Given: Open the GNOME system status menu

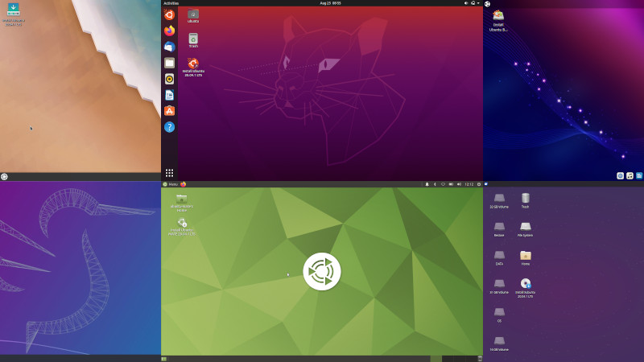Looking at the screenshot, I should point(473,3).
